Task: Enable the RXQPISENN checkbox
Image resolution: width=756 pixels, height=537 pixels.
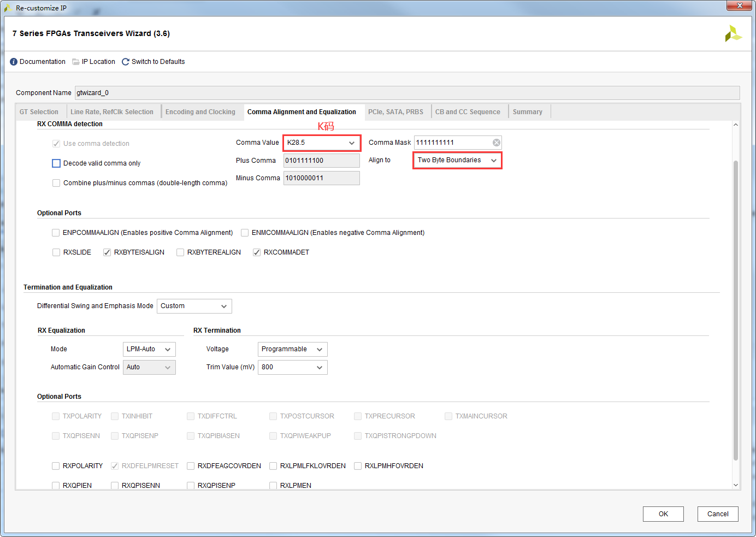Action: (x=115, y=486)
